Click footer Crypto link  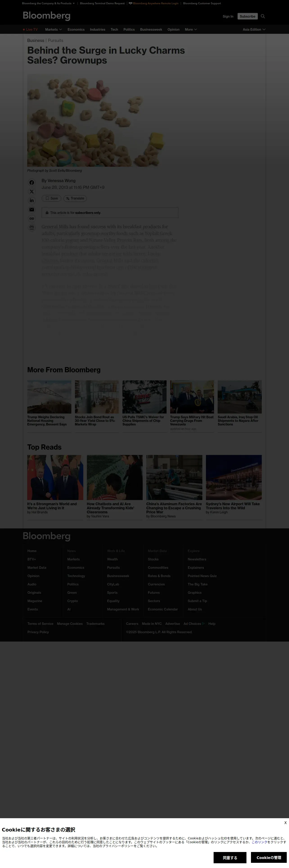(x=72, y=601)
